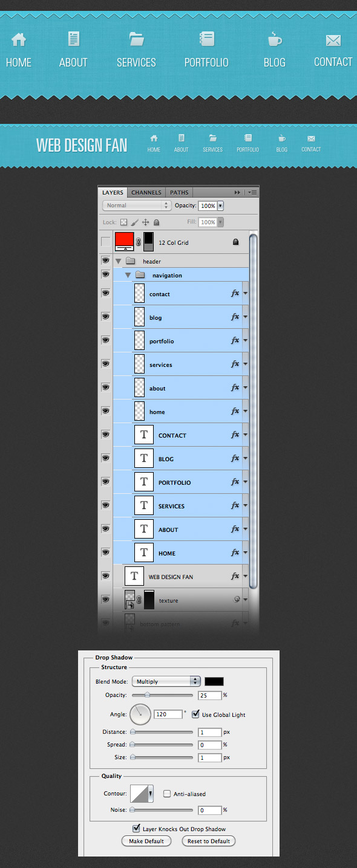Open the layer blending mode Normal dropdown

pos(137,206)
